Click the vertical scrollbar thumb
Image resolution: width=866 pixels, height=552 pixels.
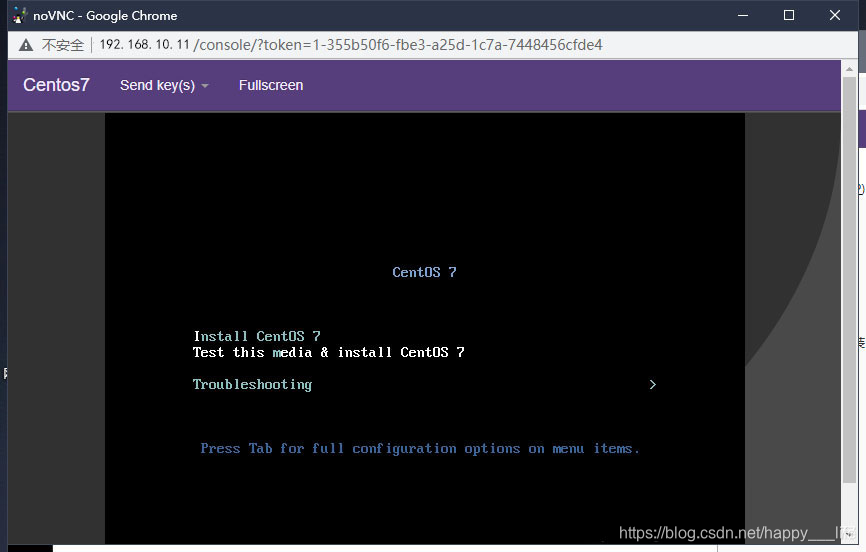point(849,280)
